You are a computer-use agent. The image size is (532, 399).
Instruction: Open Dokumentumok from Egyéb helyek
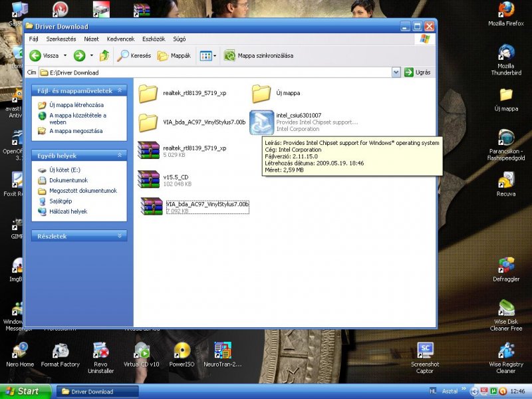(68, 180)
